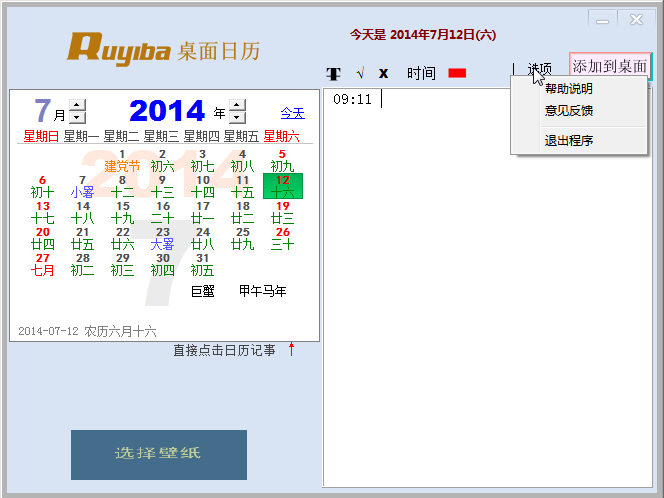
Task: Click the checkmark √ toolbar icon
Action: 360,74
